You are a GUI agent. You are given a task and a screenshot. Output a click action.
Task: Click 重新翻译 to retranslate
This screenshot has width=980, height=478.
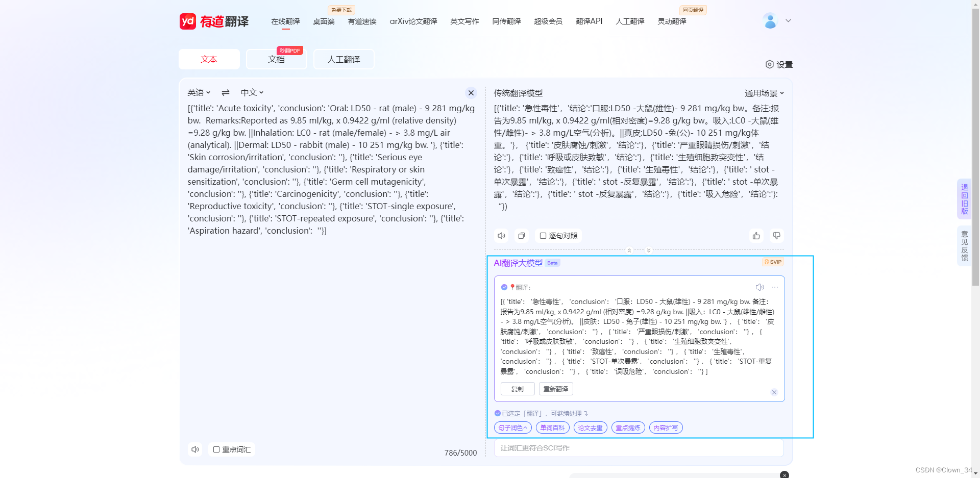(556, 389)
